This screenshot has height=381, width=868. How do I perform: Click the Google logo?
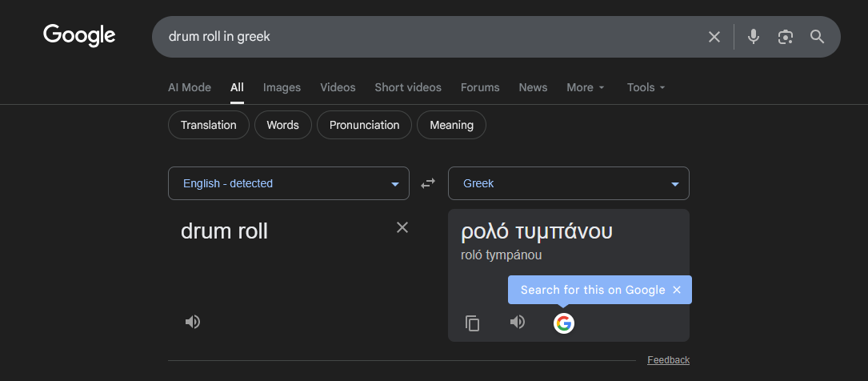pos(79,35)
